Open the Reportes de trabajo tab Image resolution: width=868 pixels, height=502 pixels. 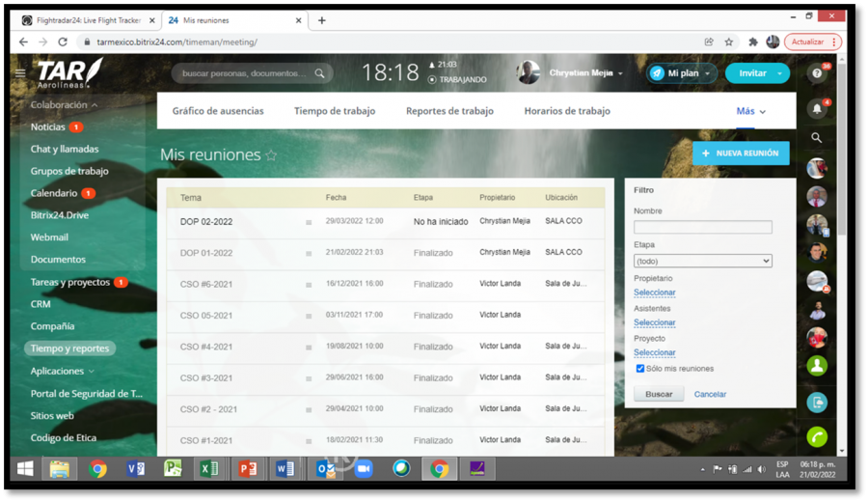[x=449, y=111]
